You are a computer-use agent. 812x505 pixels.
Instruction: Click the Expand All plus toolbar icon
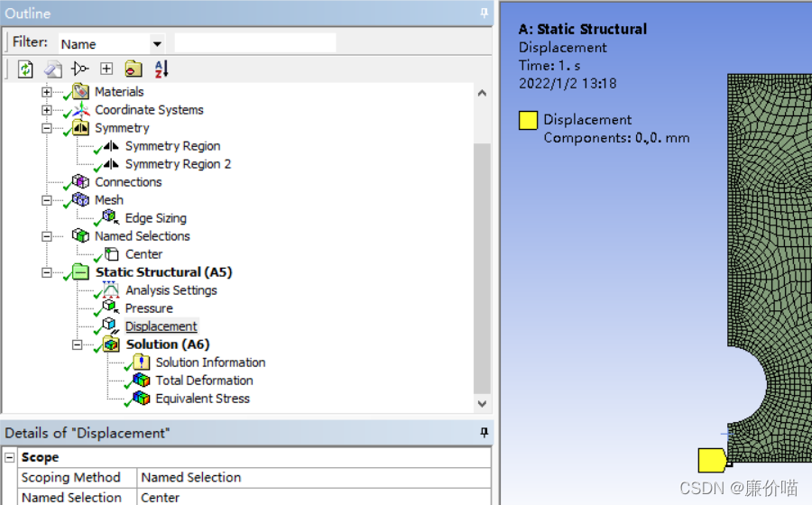coord(106,69)
